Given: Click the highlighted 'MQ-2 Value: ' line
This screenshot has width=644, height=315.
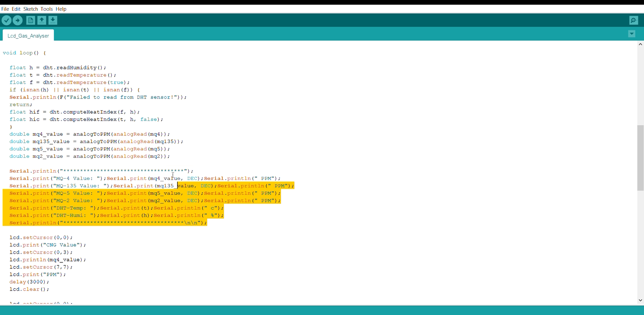Looking at the screenshot, I should (x=145, y=200).
